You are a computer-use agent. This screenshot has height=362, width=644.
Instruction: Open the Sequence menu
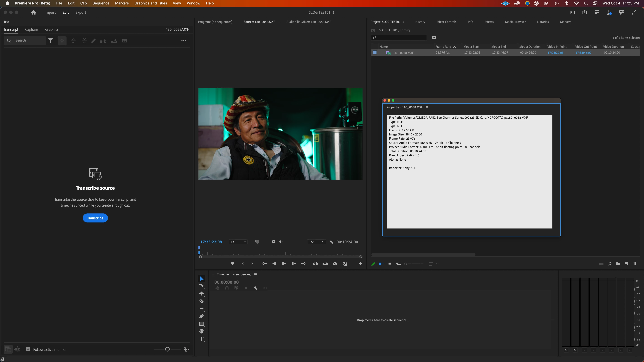click(x=101, y=3)
